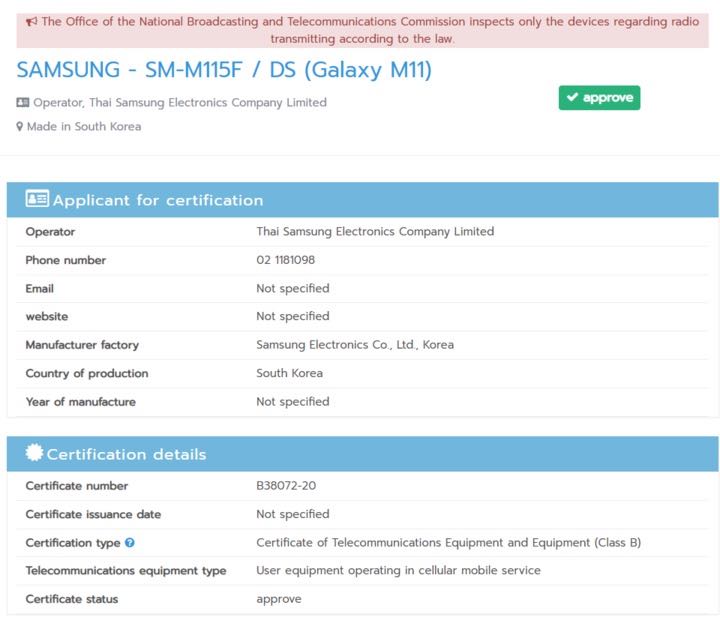
Task: Click the 'Manufacturer factory' label
Action: click(82, 345)
